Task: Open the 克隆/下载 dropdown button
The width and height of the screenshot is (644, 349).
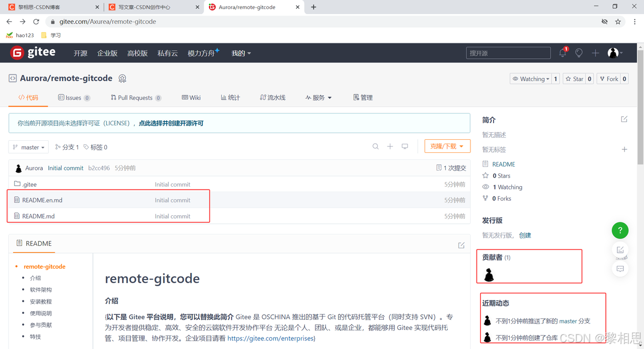Action: click(447, 146)
